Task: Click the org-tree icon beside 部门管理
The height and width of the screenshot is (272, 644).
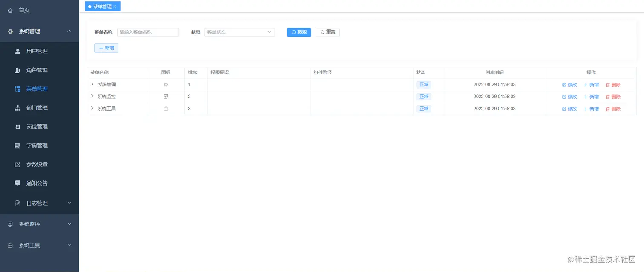Action: pyautogui.click(x=18, y=108)
